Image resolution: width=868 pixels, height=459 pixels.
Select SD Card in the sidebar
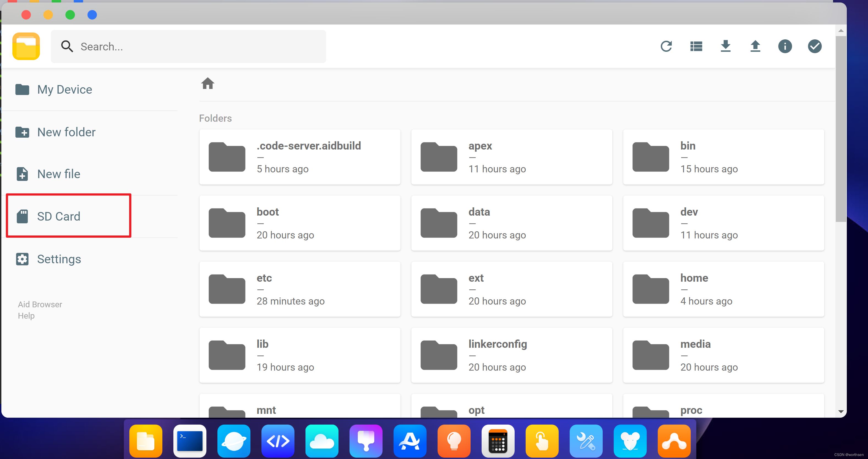point(59,216)
